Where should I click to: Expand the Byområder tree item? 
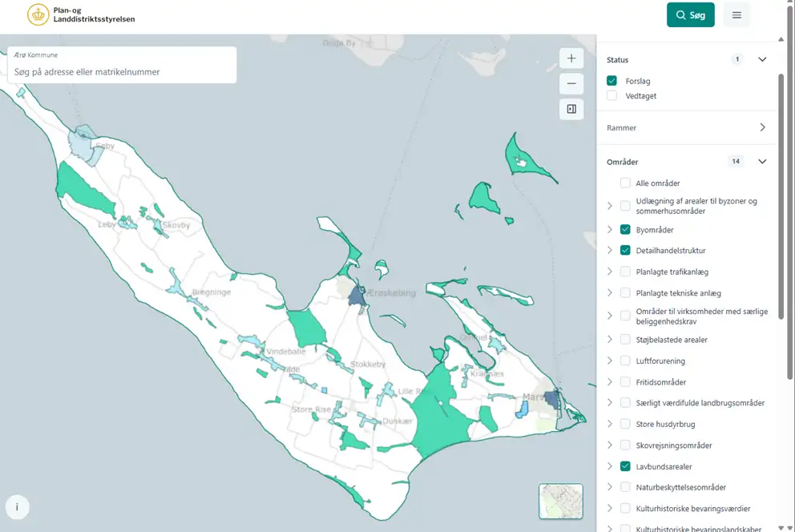[x=610, y=230]
